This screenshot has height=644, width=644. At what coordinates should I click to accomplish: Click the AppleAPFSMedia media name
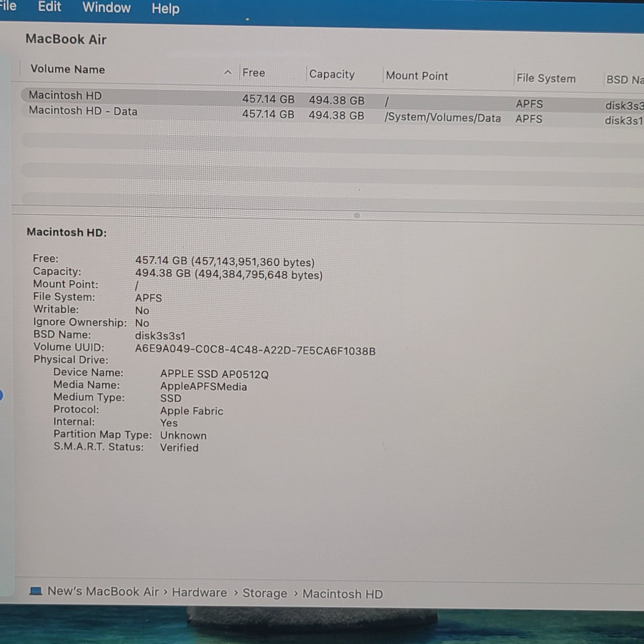pyautogui.click(x=203, y=387)
